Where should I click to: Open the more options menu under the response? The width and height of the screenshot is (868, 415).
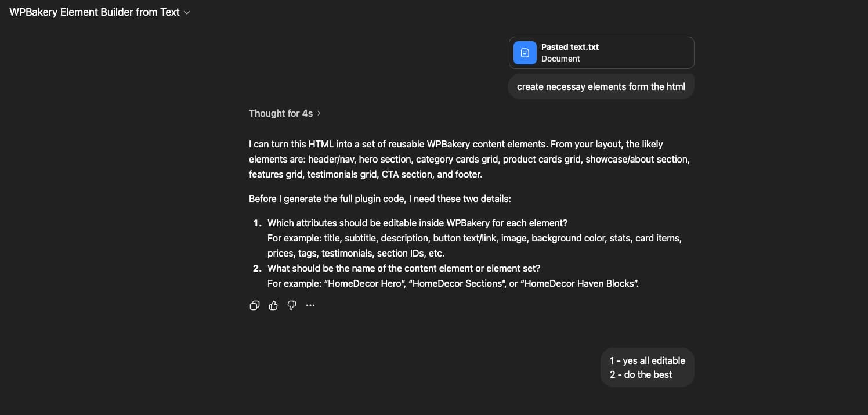click(x=310, y=305)
